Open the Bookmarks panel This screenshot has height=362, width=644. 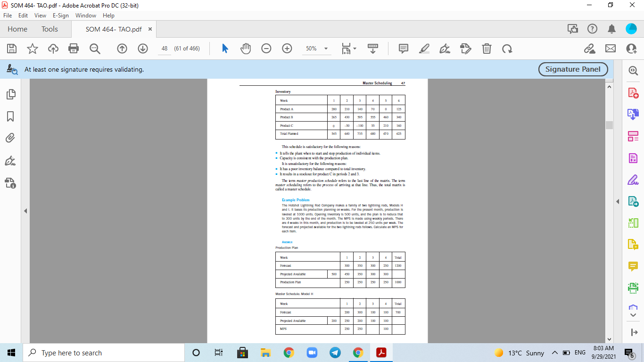11,116
